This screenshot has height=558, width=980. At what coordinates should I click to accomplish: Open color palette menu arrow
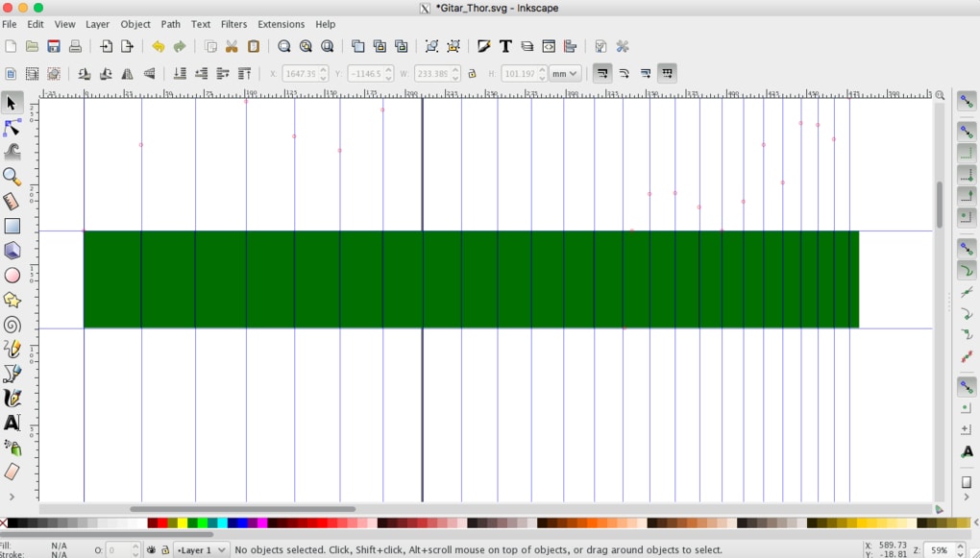[975, 523]
